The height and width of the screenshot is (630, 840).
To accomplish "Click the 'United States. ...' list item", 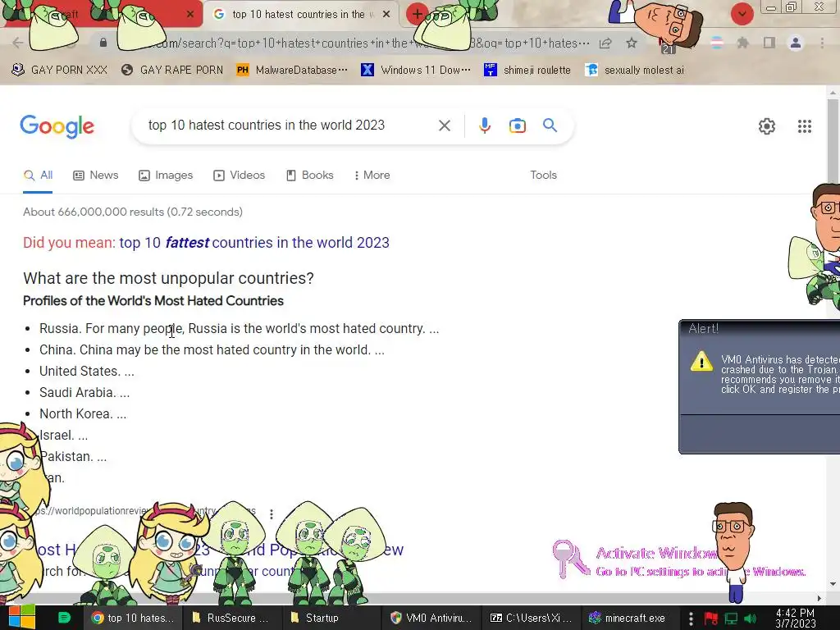I will click(87, 372).
